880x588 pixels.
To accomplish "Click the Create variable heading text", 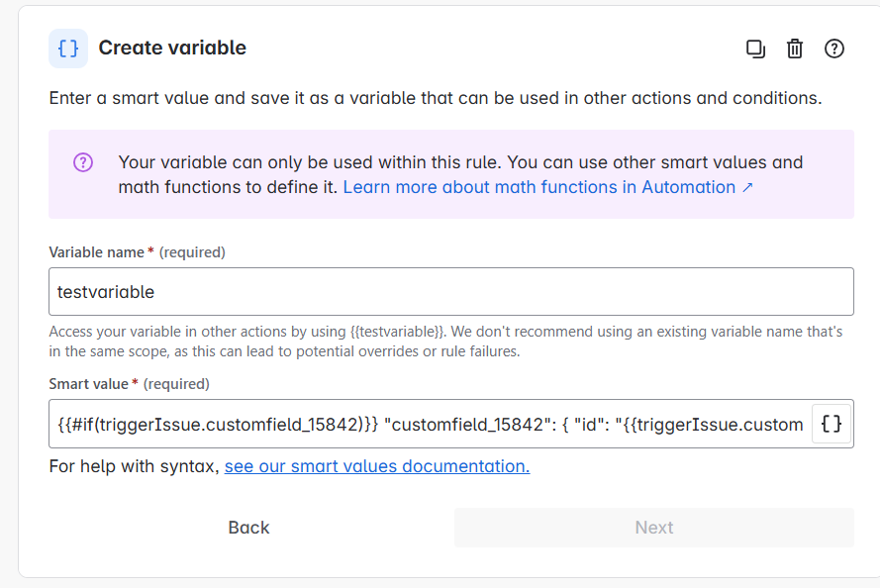I will [x=172, y=48].
